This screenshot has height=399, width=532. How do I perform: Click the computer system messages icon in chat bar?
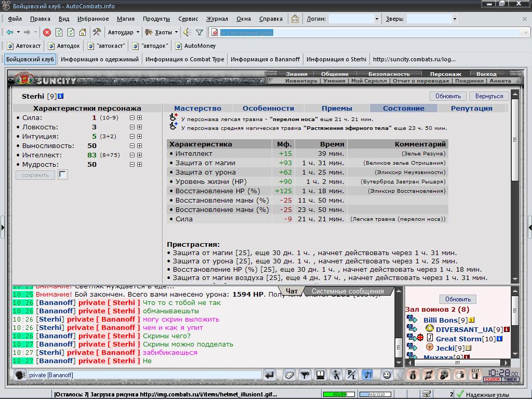pyautogui.click(x=320, y=375)
